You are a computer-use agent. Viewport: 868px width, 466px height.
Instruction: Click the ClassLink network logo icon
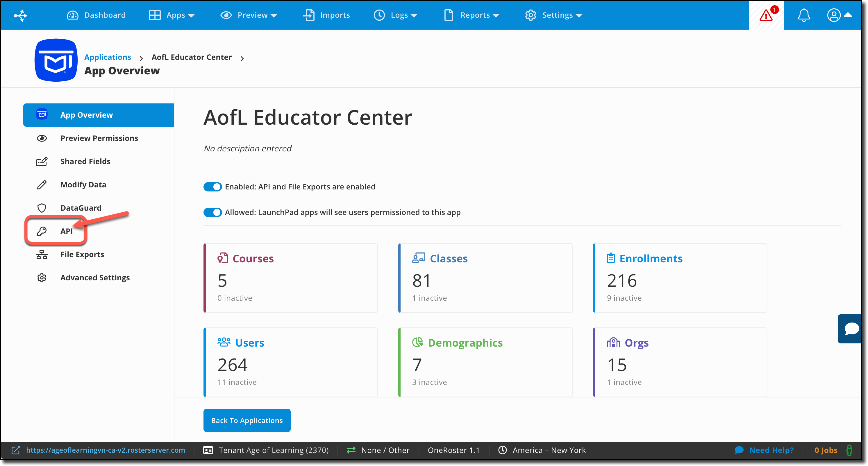coord(21,15)
